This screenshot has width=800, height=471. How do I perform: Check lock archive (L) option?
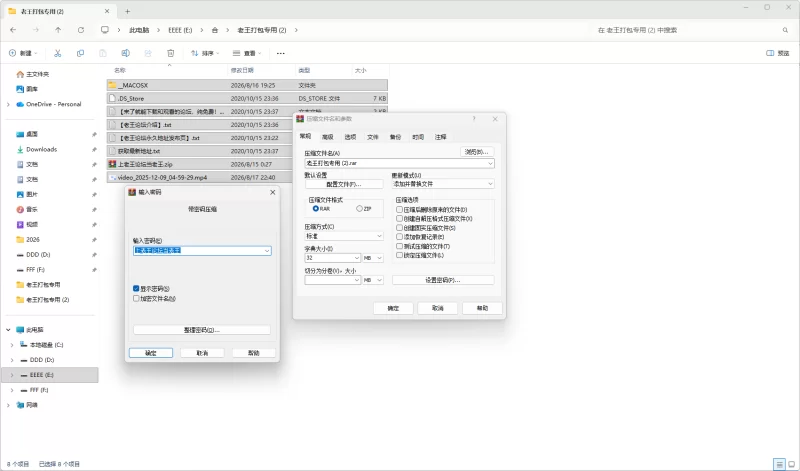pyautogui.click(x=399, y=255)
